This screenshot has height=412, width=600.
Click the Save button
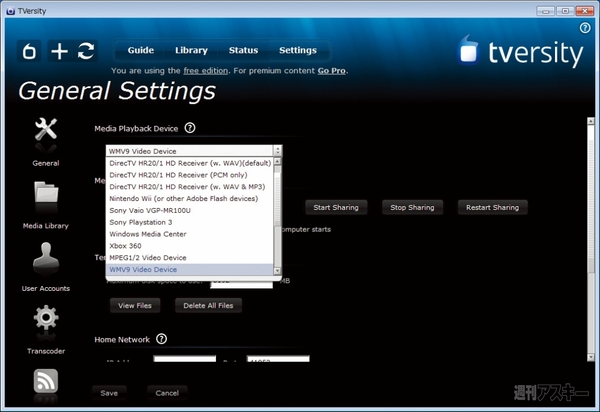tap(109, 393)
